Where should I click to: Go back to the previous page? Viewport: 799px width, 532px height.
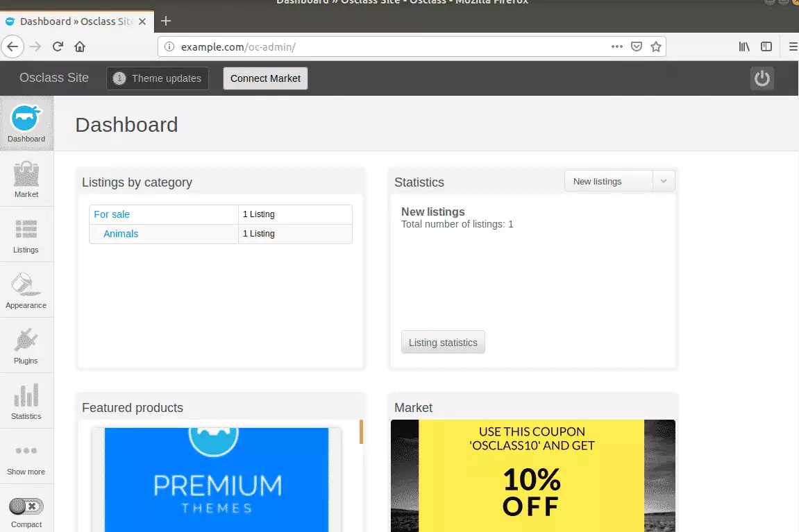point(12,47)
